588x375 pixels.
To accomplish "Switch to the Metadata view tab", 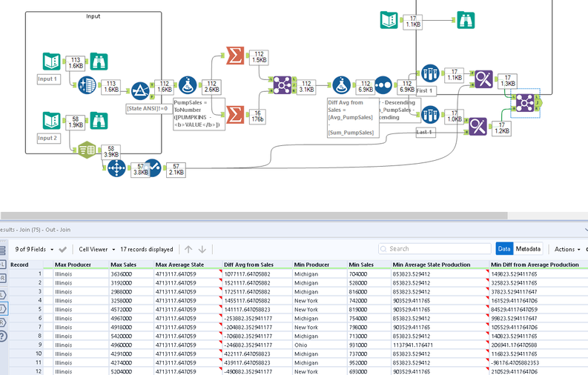I will pos(528,249).
